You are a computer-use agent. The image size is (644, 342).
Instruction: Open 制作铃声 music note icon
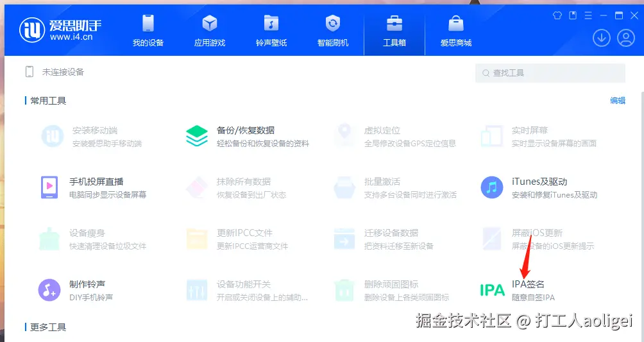(49, 290)
